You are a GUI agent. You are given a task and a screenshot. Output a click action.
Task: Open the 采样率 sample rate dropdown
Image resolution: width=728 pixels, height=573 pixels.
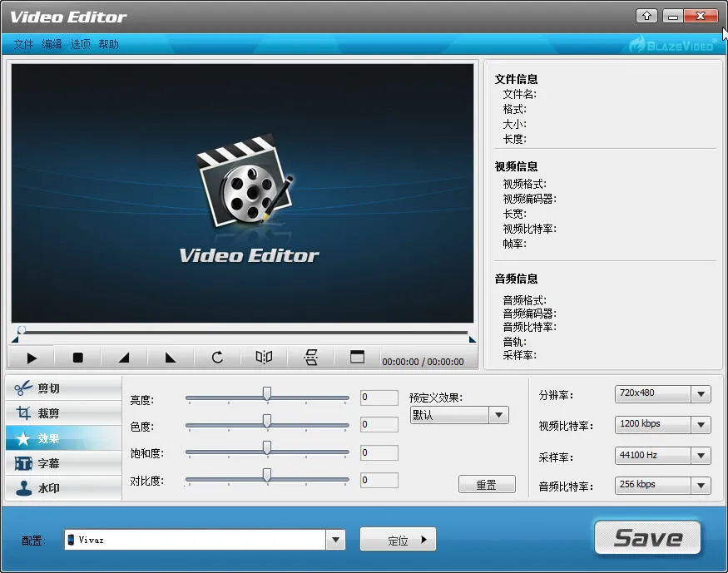701,455
